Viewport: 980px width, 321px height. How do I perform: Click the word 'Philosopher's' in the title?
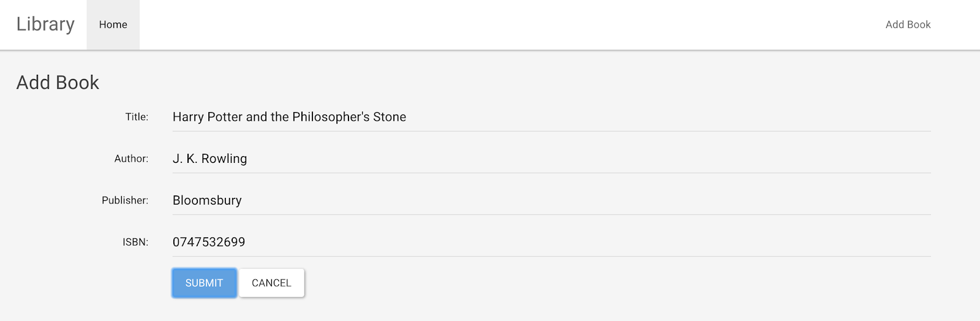click(331, 117)
